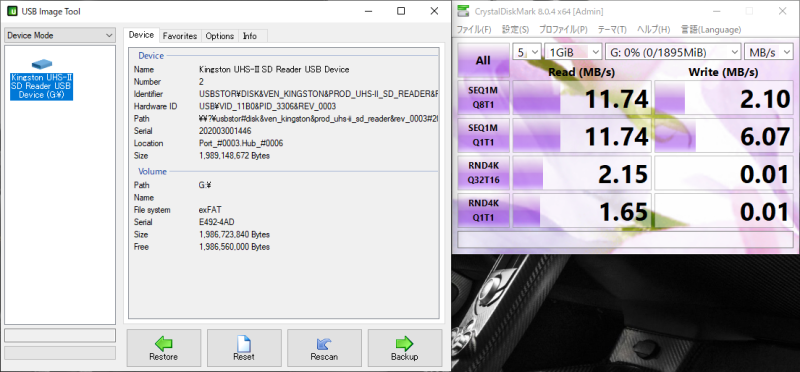Open the ヘルプ(H) menu

click(655, 30)
